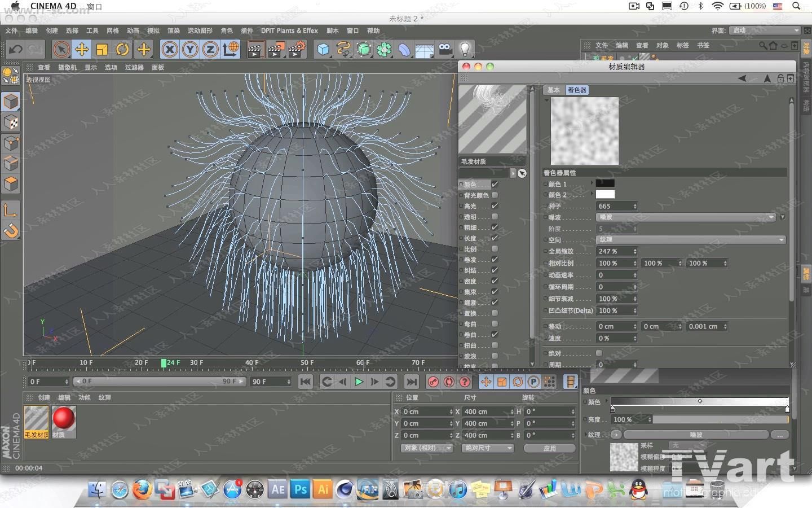Click white 颜色 2 swatch
812x508 pixels.
(606, 195)
